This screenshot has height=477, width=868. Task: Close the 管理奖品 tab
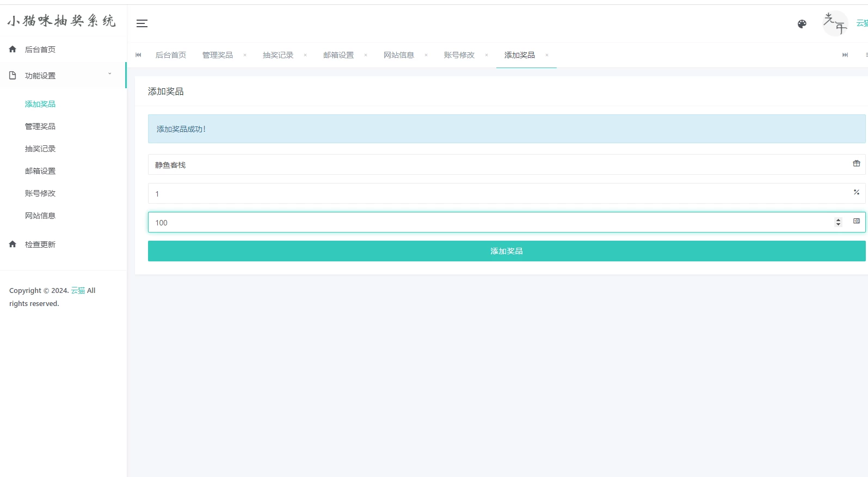(245, 55)
